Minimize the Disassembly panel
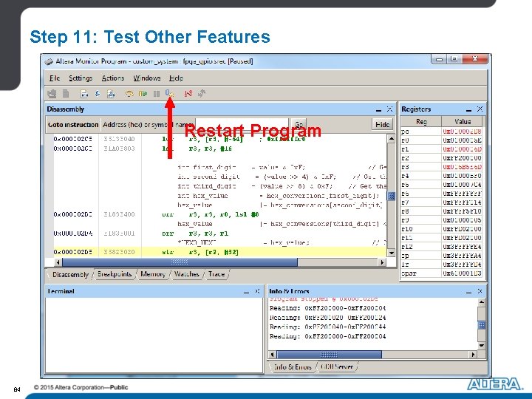This screenshot has height=399, width=532. (378, 109)
